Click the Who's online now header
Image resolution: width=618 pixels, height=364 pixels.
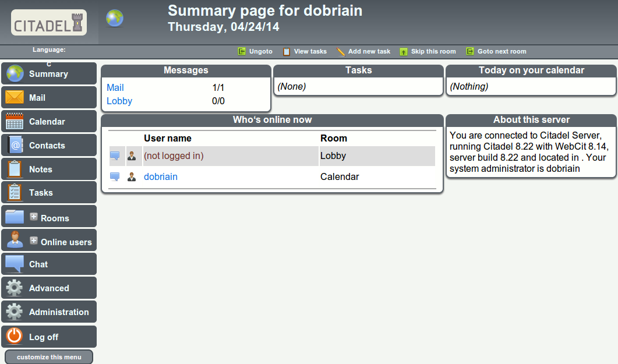(273, 120)
